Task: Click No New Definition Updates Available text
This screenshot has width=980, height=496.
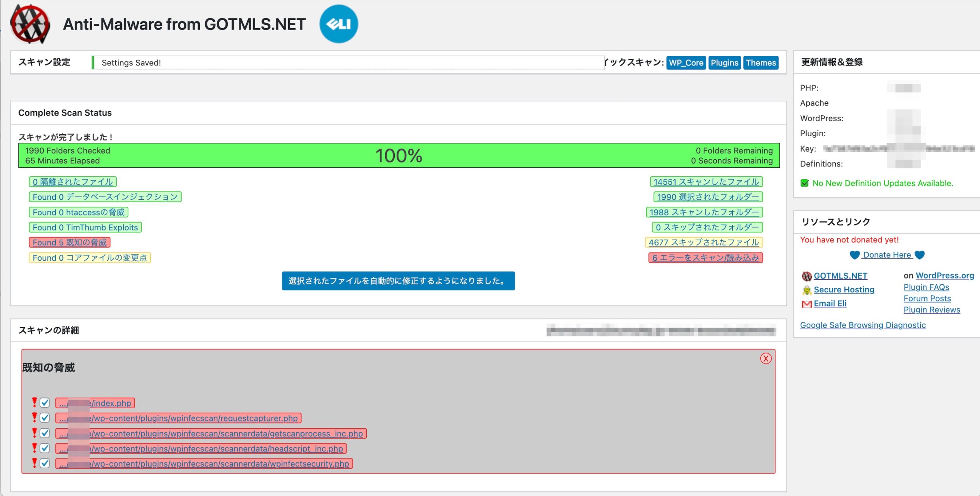Action: click(x=883, y=183)
